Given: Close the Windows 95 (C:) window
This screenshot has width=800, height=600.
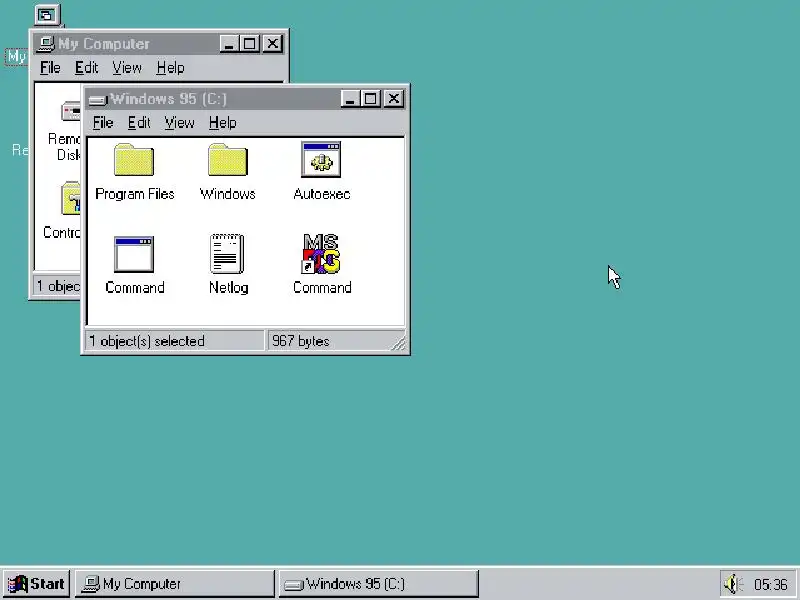Looking at the screenshot, I should (x=393, y=98).
